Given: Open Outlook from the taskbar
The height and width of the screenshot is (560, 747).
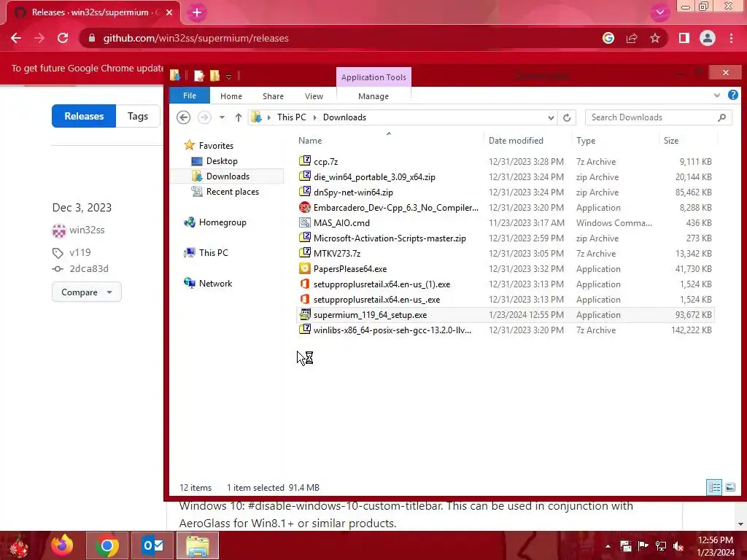Looking at the screenshot, I should pyautogui.click(x=152, y=545).
